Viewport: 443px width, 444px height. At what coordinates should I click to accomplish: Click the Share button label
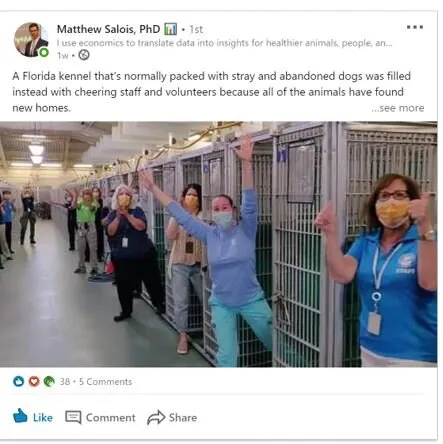(183, 417)
